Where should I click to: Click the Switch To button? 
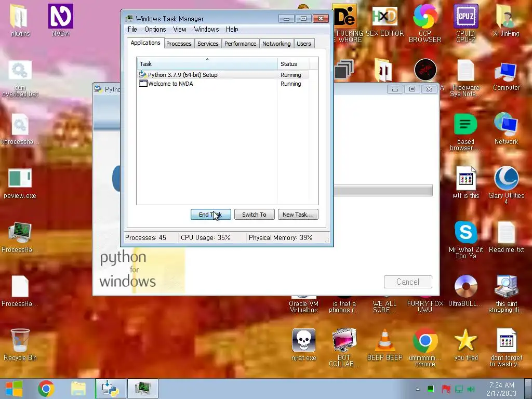click(x=254, y=215)
